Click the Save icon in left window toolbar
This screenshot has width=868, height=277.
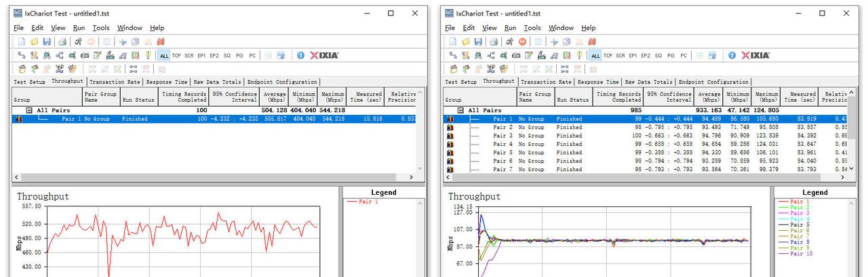[46, 41]
